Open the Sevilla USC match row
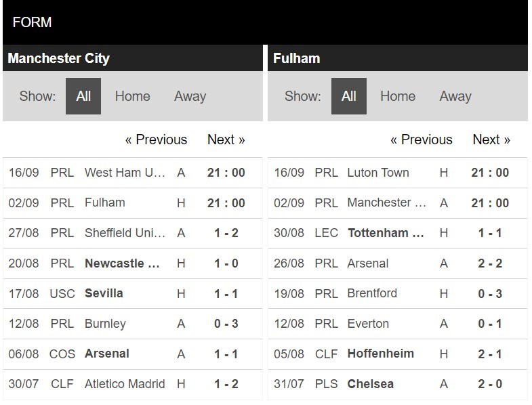 pos(133,294)
